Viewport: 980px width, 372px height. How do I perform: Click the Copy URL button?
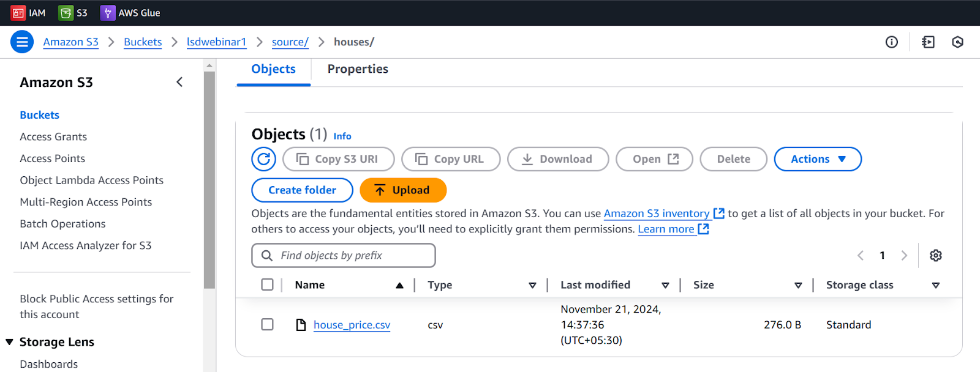(451, 159)
